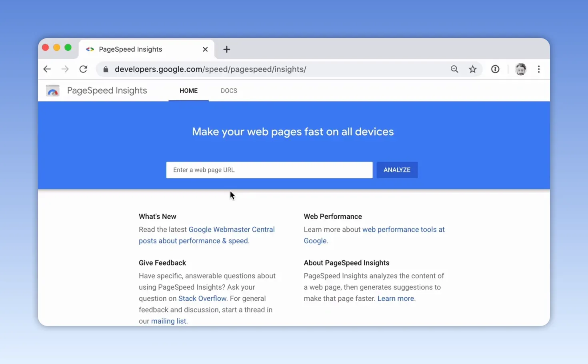Go back with the browser back arrow

pos(47,69)
